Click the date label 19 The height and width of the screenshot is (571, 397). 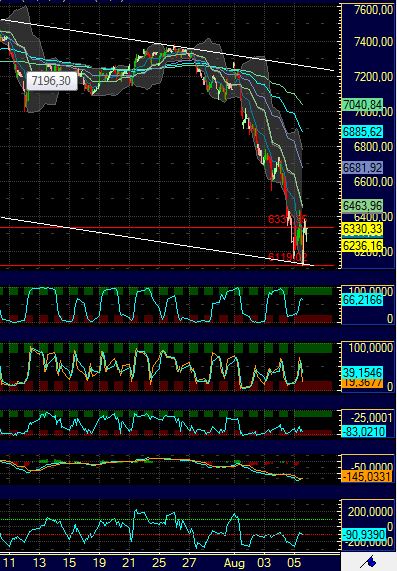tap(99, 563)
